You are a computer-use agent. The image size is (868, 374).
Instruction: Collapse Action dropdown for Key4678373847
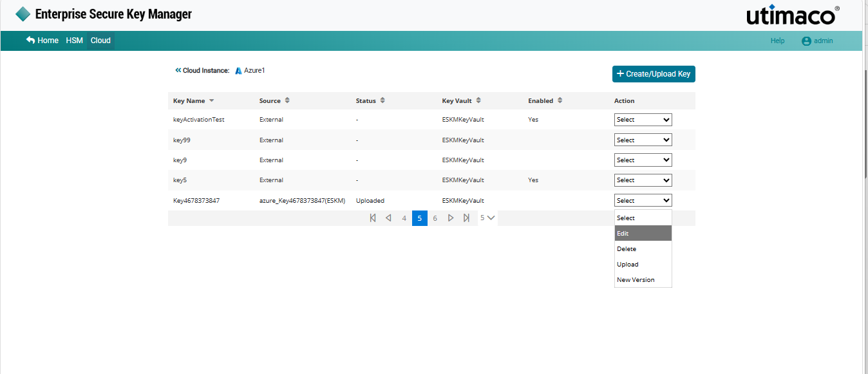[643, 200]
